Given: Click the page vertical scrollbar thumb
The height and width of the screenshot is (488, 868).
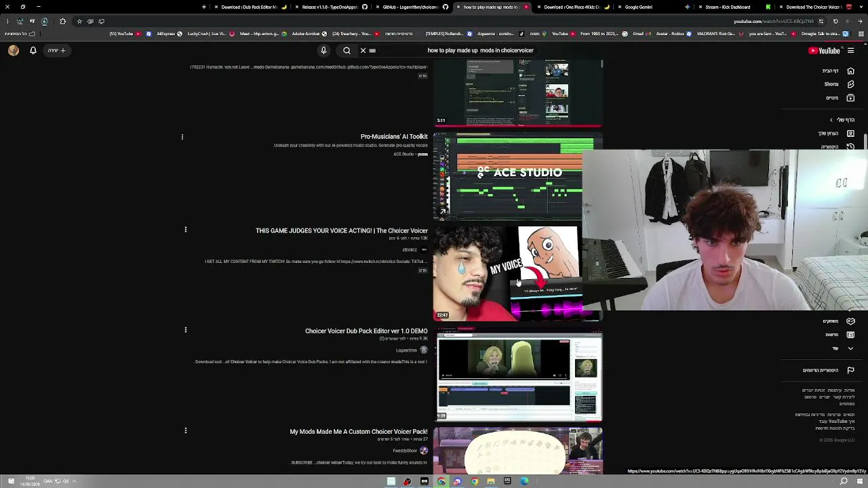Looking at the screenshot, I should point(865,141).
